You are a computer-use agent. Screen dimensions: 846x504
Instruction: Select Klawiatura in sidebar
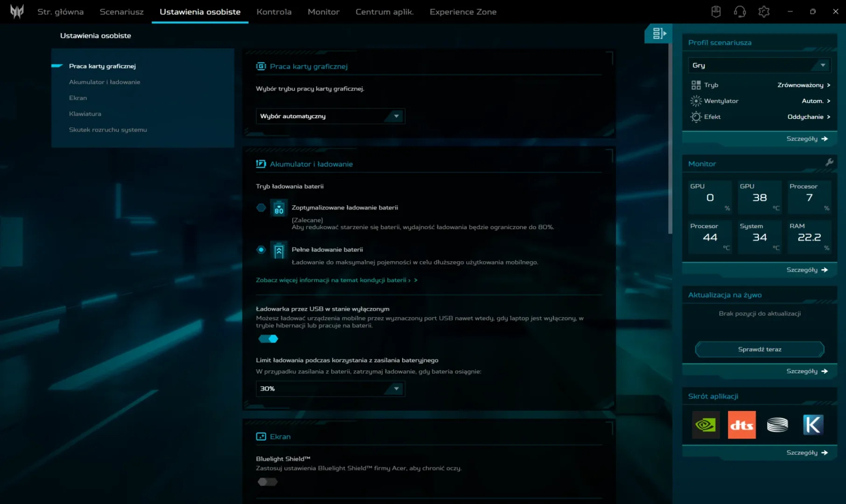(85, 113)
